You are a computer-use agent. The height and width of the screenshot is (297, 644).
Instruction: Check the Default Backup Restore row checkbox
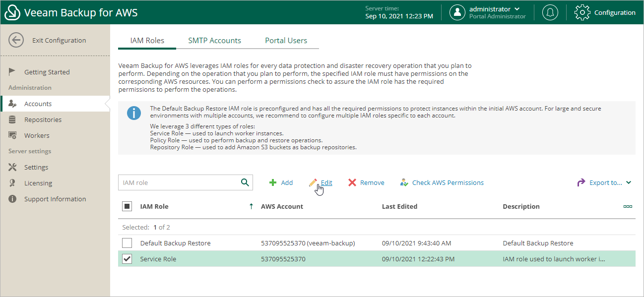127,243
